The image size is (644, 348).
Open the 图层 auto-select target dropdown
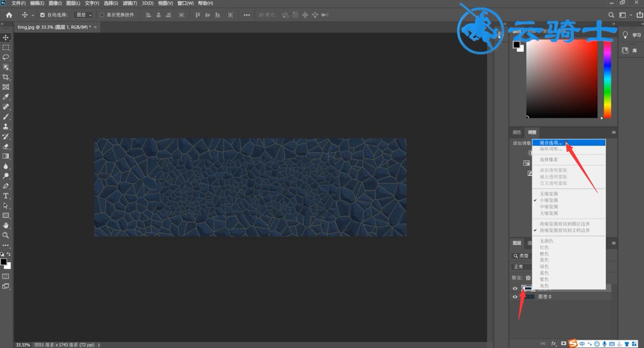[x=83, y=15]
